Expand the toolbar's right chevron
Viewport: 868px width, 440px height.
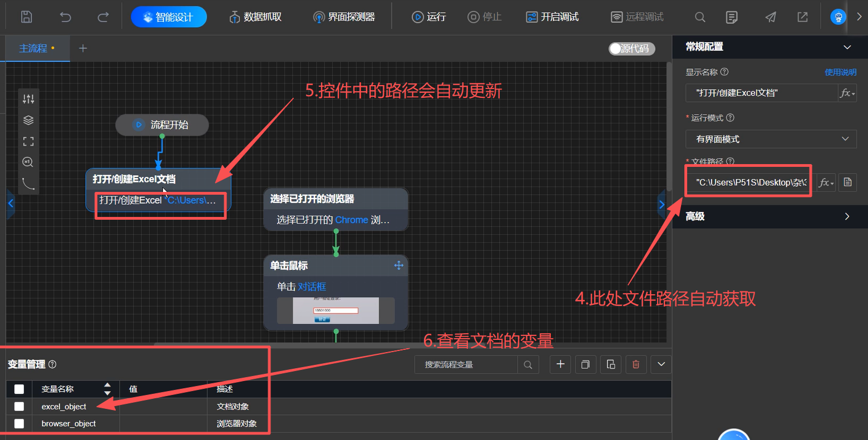859,17
